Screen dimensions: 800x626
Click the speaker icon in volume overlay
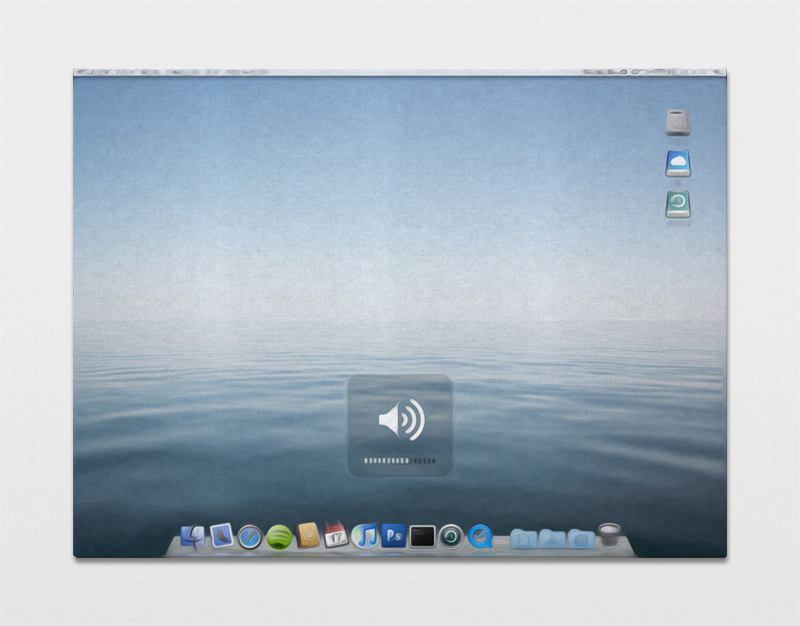click(400, 419)
